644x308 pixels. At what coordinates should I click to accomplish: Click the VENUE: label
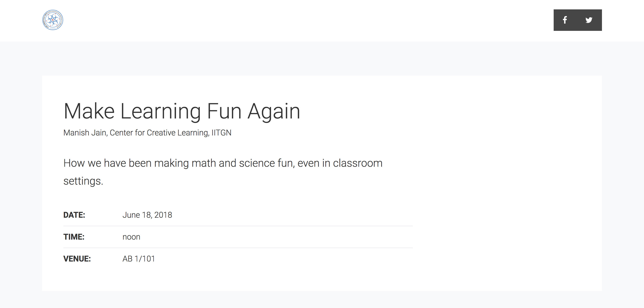pos(77,259)
